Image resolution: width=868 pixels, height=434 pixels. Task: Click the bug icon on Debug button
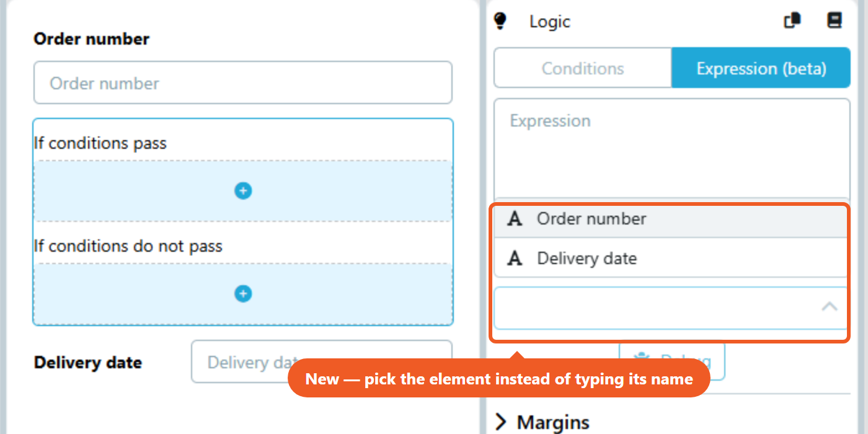point(641,360)
